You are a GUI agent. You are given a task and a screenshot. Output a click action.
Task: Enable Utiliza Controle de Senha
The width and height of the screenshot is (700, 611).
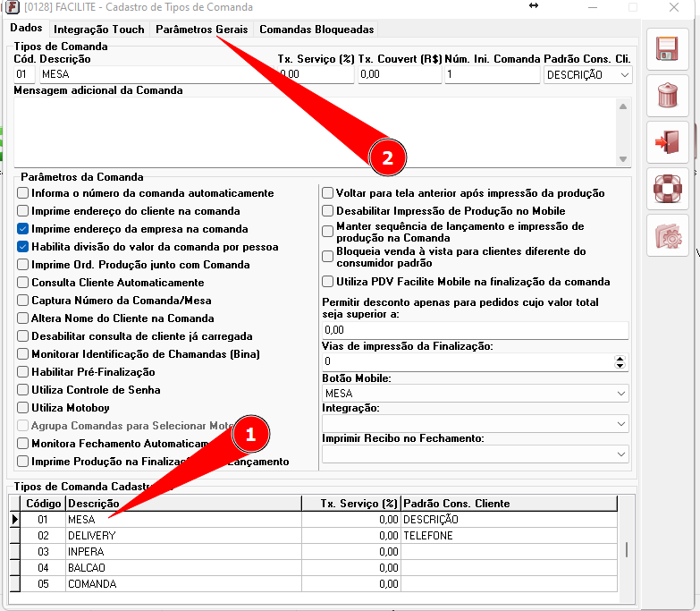click(x=22, y=389)
